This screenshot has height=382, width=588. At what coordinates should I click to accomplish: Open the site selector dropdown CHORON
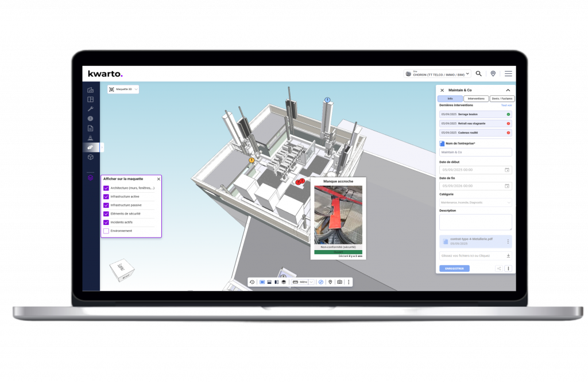[438, 74]
